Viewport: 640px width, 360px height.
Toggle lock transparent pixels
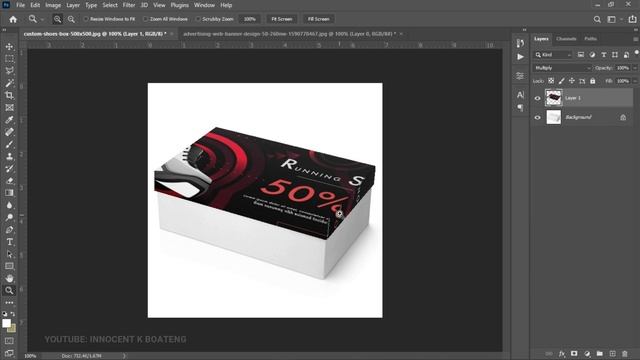[x=551, y=81]
